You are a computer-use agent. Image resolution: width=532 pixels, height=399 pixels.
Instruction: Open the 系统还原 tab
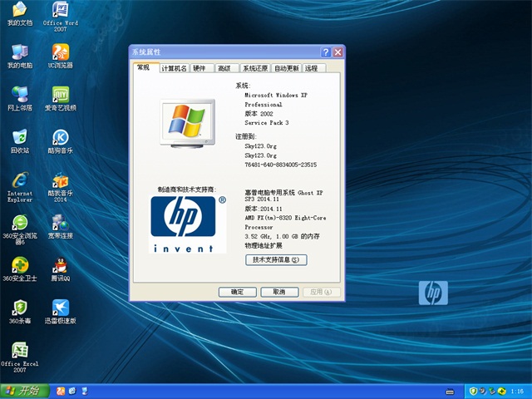(x=255, y=68)
